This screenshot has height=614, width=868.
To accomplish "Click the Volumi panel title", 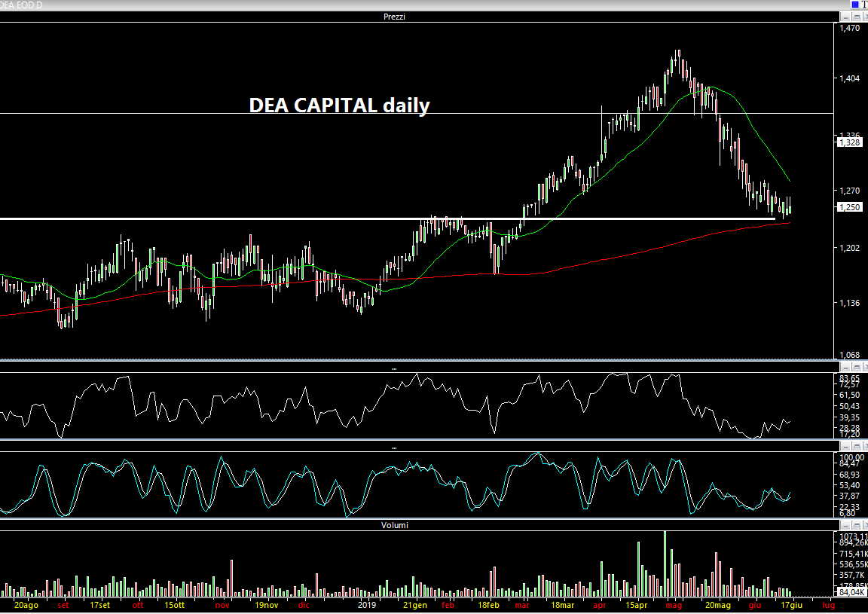I will tap(394, 525).
